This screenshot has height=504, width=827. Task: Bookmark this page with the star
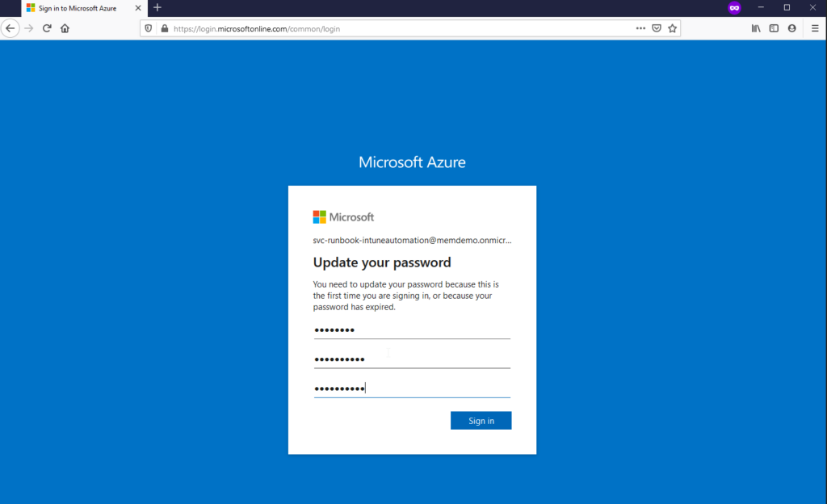673,28
